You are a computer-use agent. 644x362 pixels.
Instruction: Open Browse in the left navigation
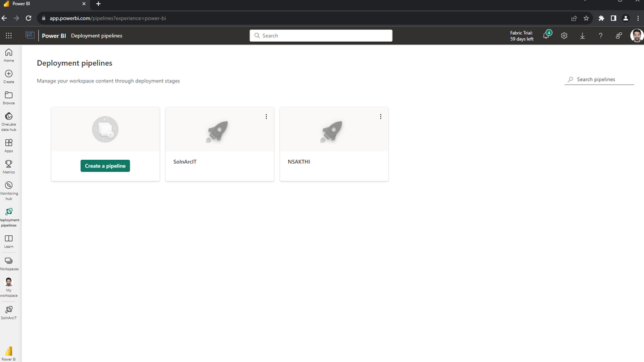tap(8, 98)
